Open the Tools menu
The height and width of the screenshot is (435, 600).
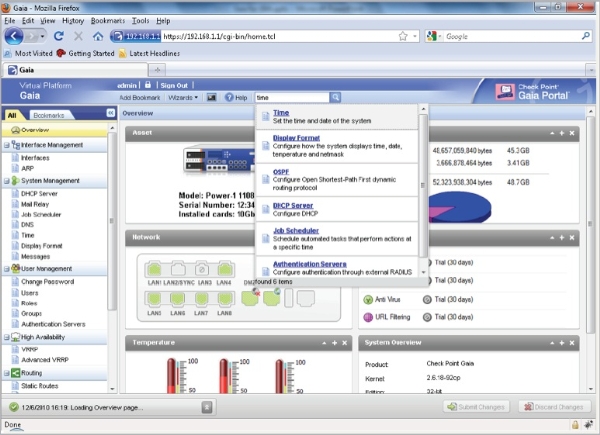[140, 21]
